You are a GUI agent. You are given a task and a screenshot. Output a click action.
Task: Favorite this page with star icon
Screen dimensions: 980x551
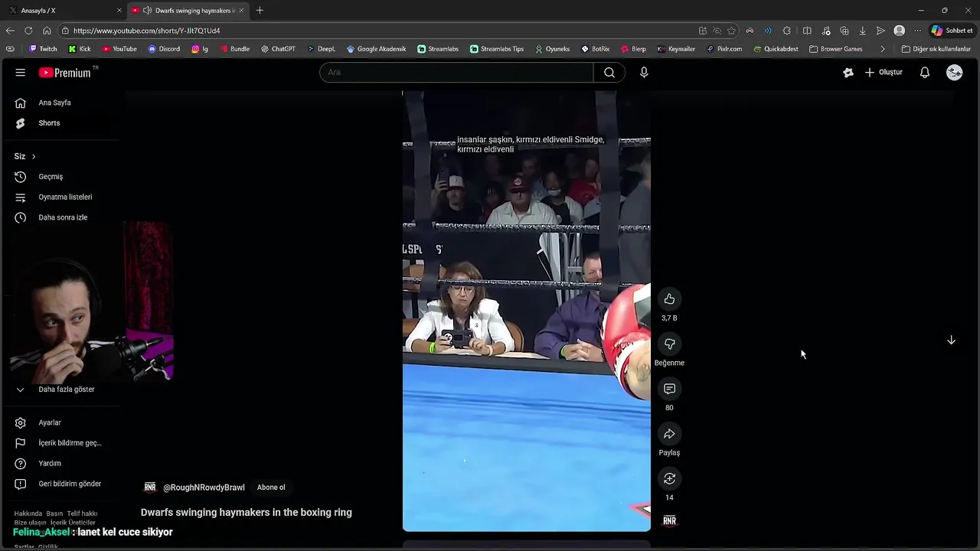pos(731,31)
